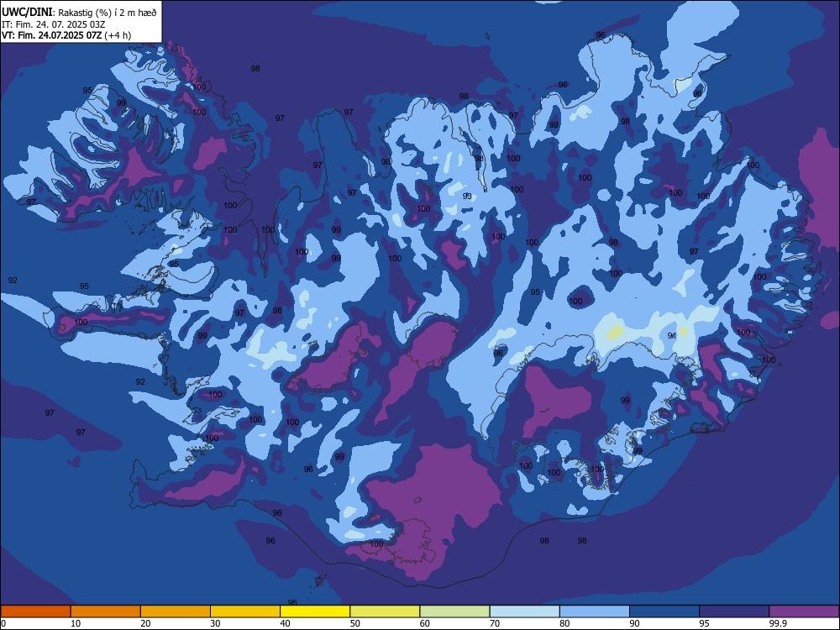Click the '91' humidity value on the map

coord(672,335)
